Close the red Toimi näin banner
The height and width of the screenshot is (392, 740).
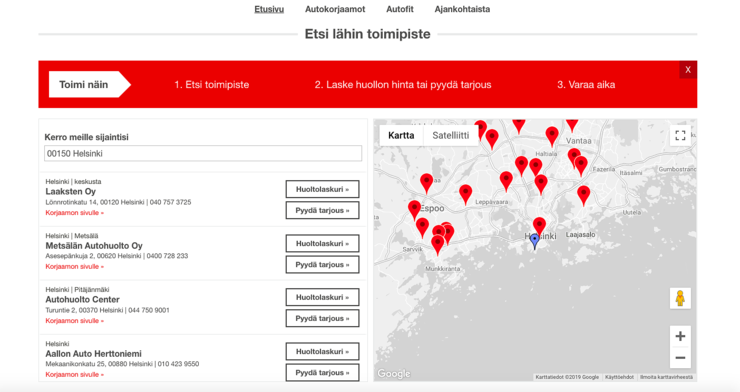click(688, 70)
